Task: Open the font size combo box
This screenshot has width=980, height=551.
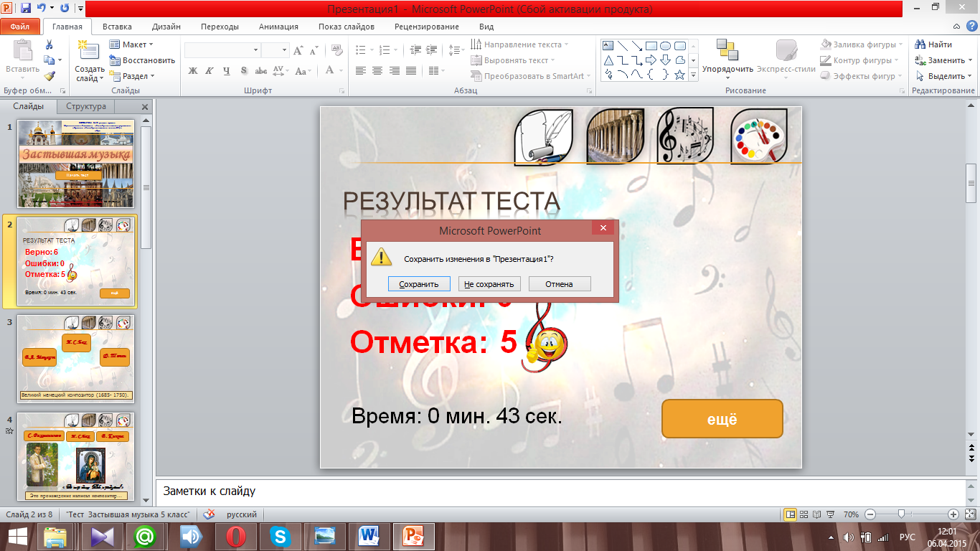Action: tap(275, 50)
